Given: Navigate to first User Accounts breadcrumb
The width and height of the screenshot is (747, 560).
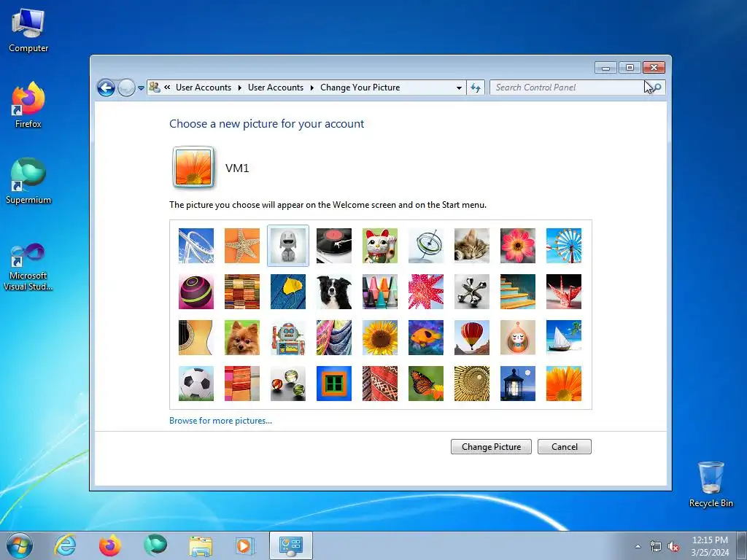Looking at the screenshot, I should pos(204,87).
